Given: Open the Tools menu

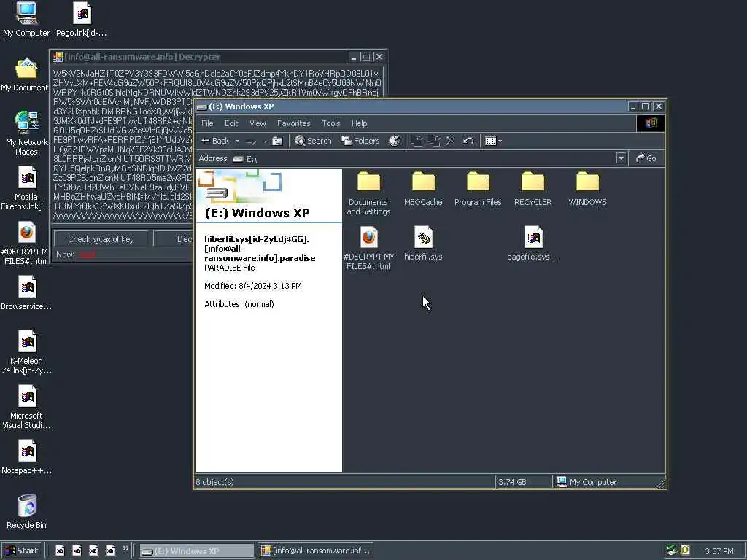Looking at the screenshot, I should (x=330, y=123).
